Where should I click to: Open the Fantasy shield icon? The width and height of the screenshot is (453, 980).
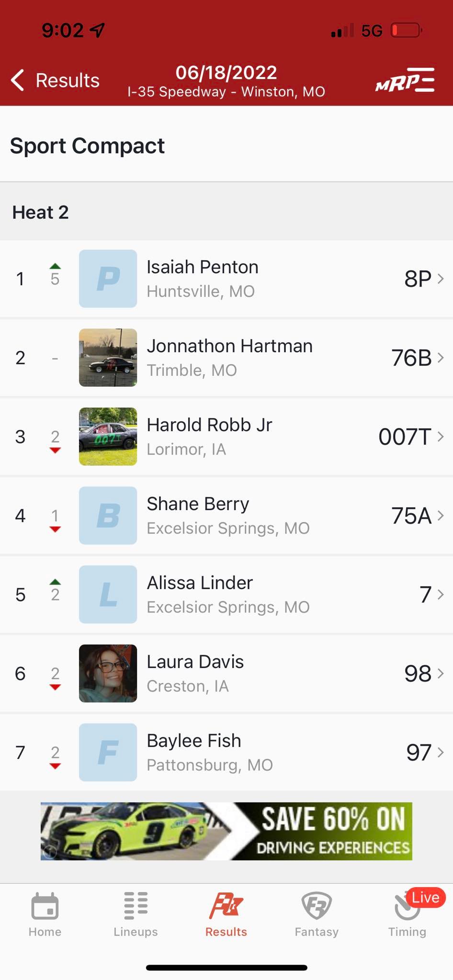317,906
